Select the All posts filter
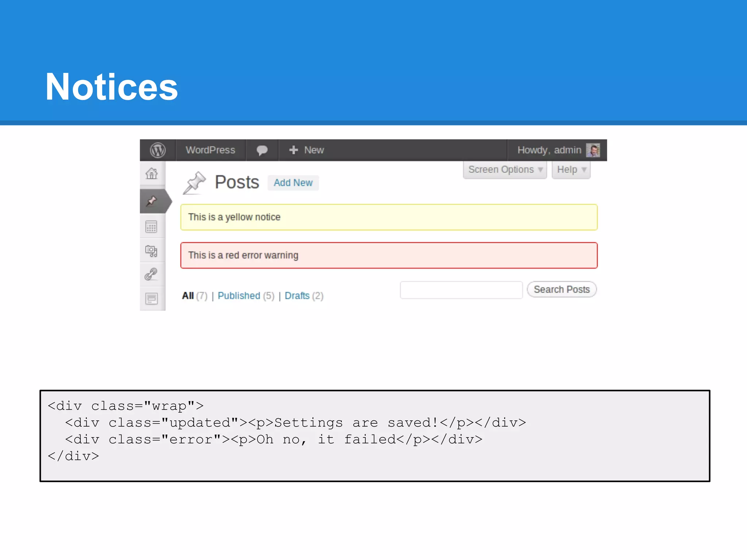Image resolution: width=747 pixels, height=560 pixels. [188, 296]
